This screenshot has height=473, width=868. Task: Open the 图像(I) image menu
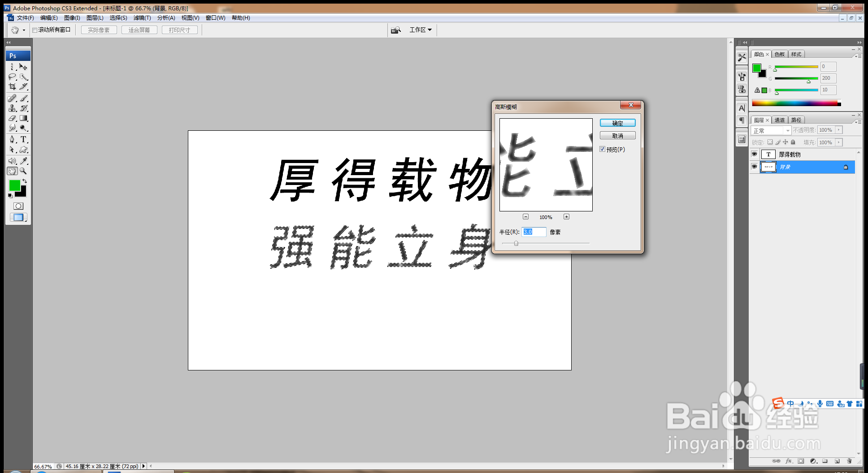point(72,18)
